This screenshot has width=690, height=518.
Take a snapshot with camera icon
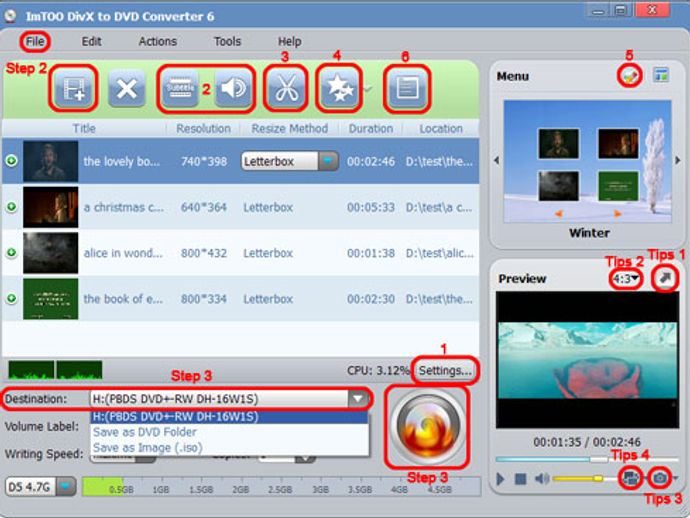pyautogui.click(x=659, y=478)
